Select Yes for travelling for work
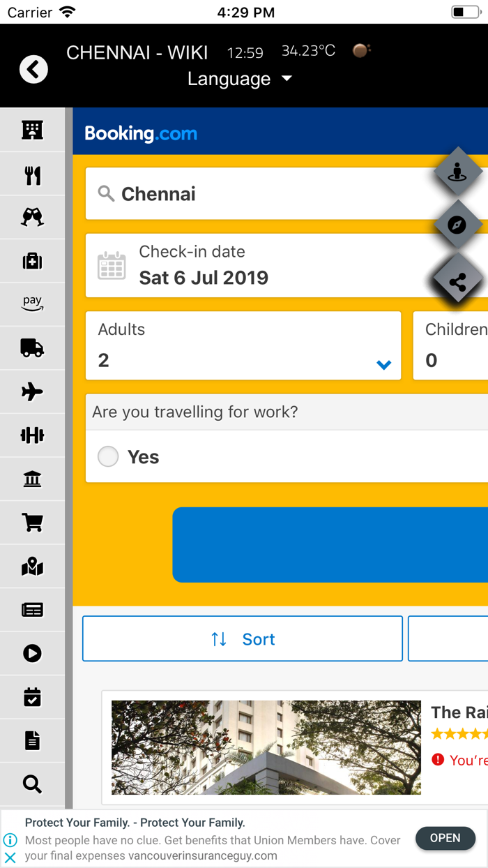This screenshot has height=868, width=488. pyautogui.click(x=108, y=456)
